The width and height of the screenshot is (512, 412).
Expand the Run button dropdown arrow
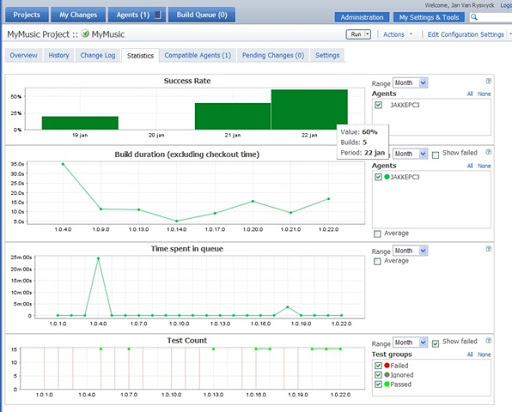click(x=367, y=34)
